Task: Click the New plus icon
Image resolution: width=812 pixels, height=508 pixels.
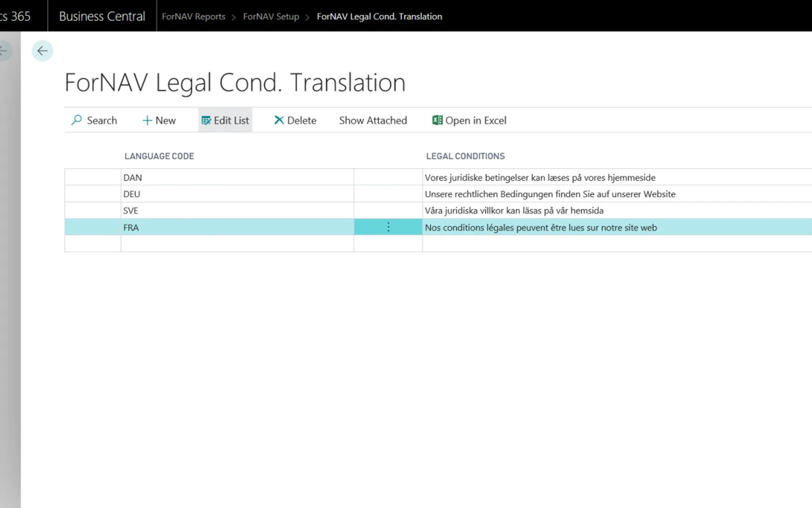Action: click(x=147, y=120)
